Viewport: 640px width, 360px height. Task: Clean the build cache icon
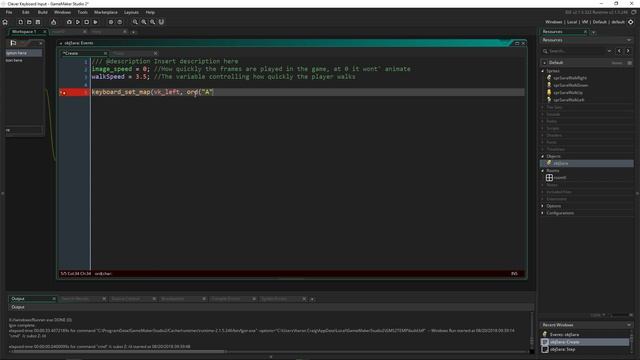pyautogui.click(x=95, y=22)
